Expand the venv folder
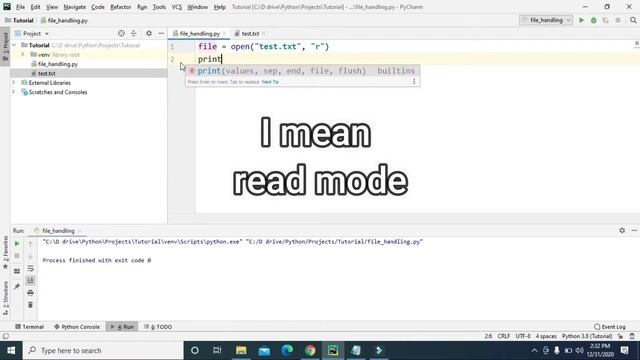The width and height of the screenshot is (640, 360). (x=23, y=54)
